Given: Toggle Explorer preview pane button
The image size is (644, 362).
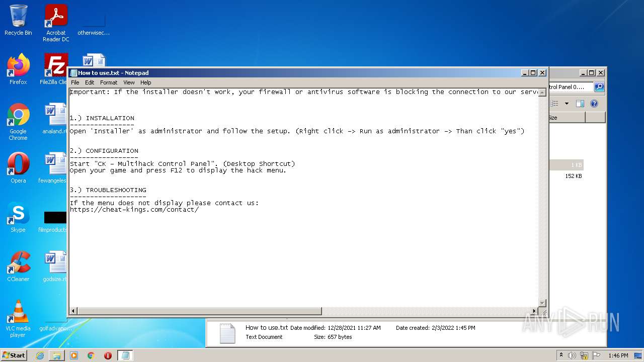Looking at the screenshot, I should [580, 104].
